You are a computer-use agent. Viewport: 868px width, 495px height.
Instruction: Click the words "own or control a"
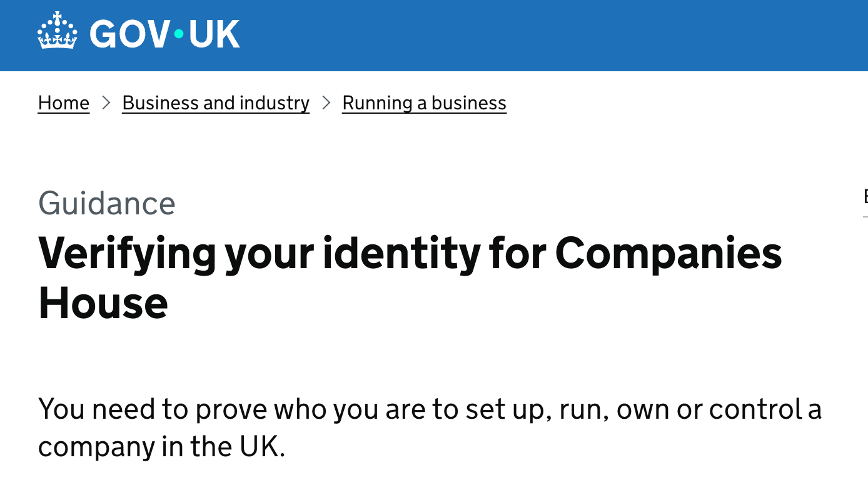coord(719,409)
